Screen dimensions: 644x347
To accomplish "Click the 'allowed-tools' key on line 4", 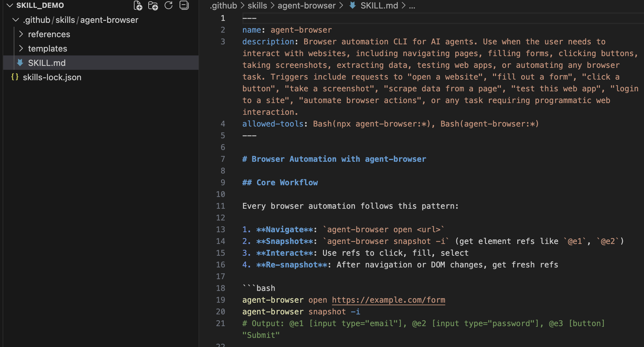I will 273,124.
